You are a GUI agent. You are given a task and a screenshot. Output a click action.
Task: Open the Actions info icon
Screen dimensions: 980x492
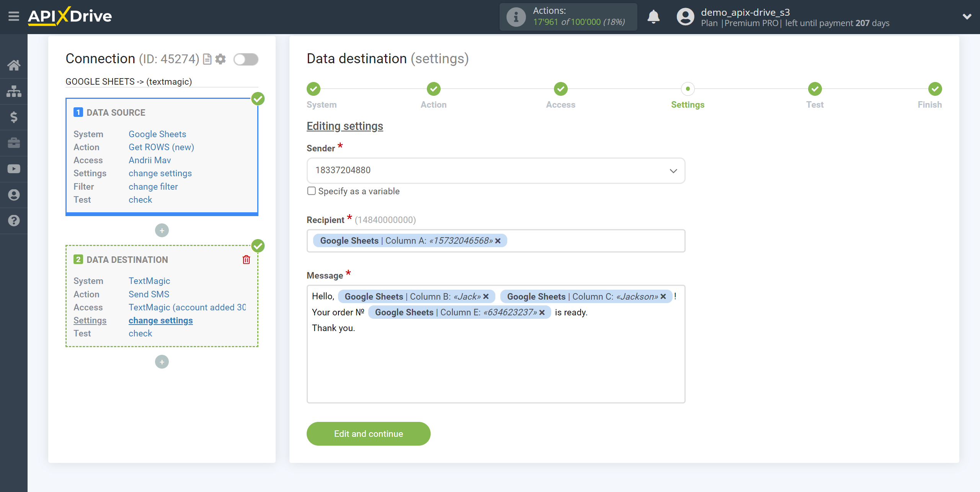[516, 17]
